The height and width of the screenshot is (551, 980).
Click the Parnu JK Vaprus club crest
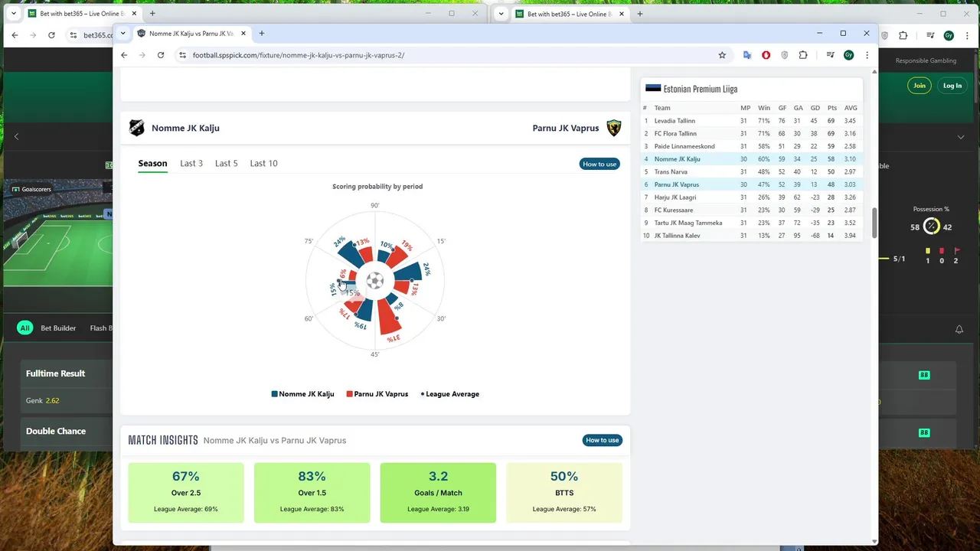613,128
